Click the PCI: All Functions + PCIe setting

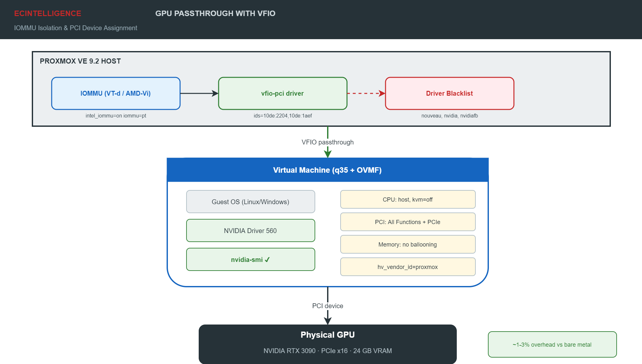[x=408, y=222]
